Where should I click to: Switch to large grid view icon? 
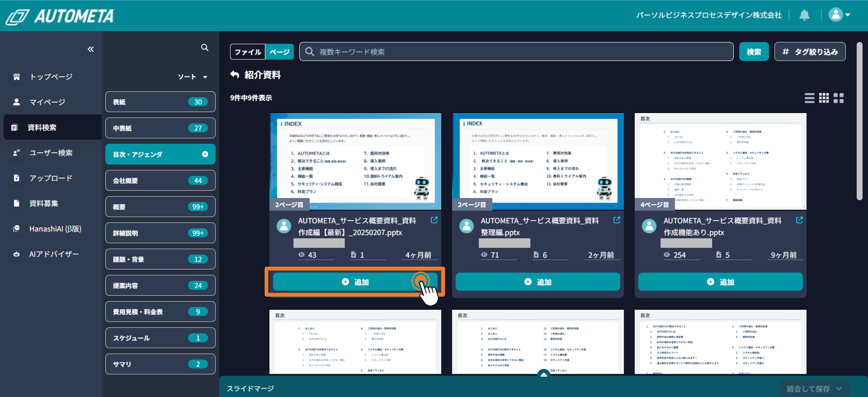point(838,98)
